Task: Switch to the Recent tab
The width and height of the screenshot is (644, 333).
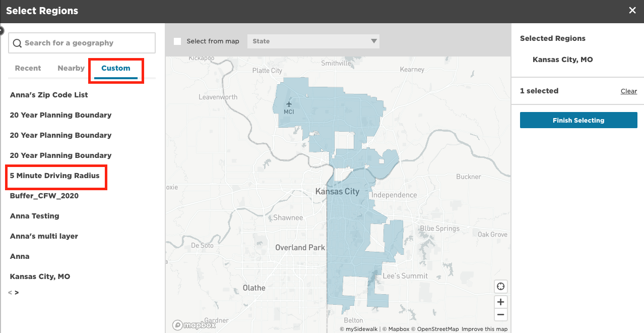Action: 28,68
